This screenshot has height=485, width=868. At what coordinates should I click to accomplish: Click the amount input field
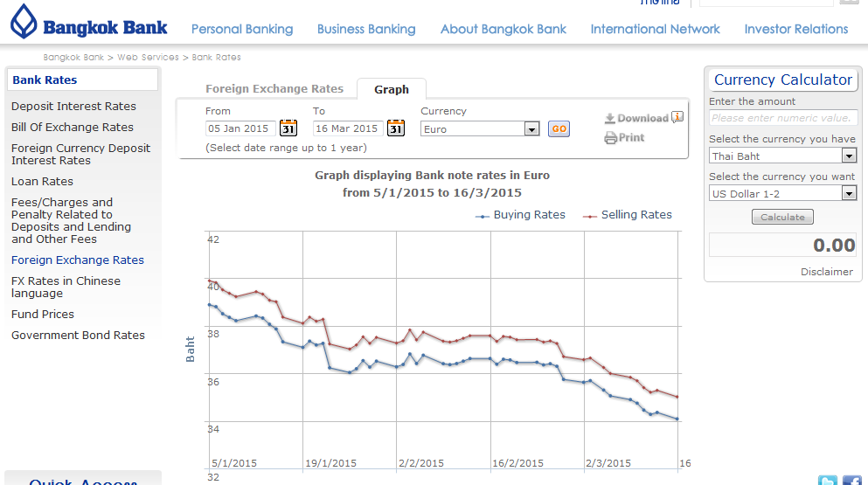pyautogui.click(x=782, y=118)
